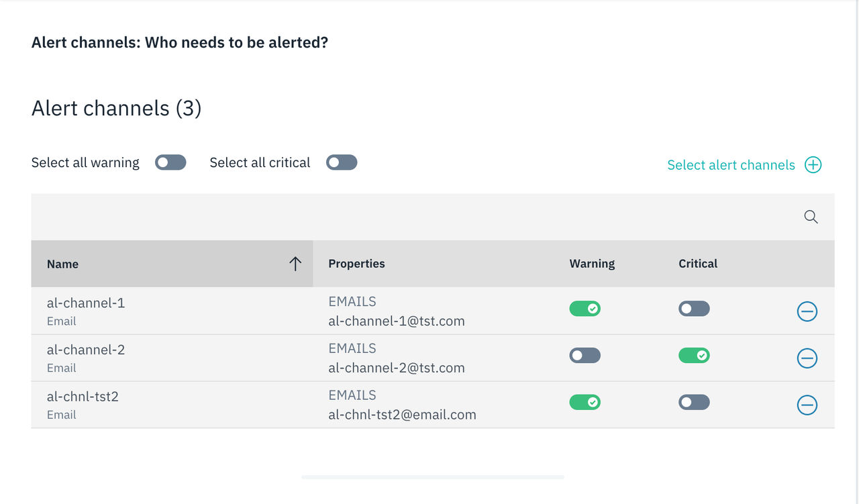
Task: Remove al-channel-1 using minus icon
Action: pyautogui.click(x=807, y=311)
